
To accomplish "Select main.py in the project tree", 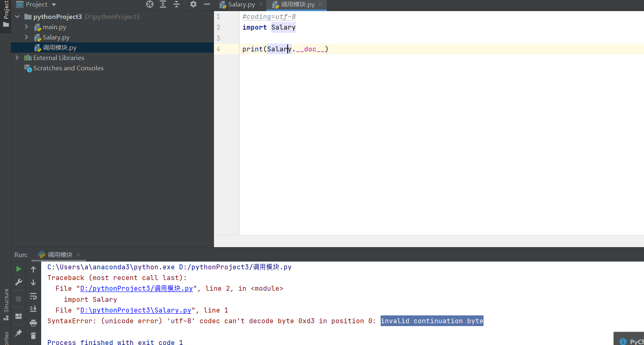I will [x=54, y=27].
